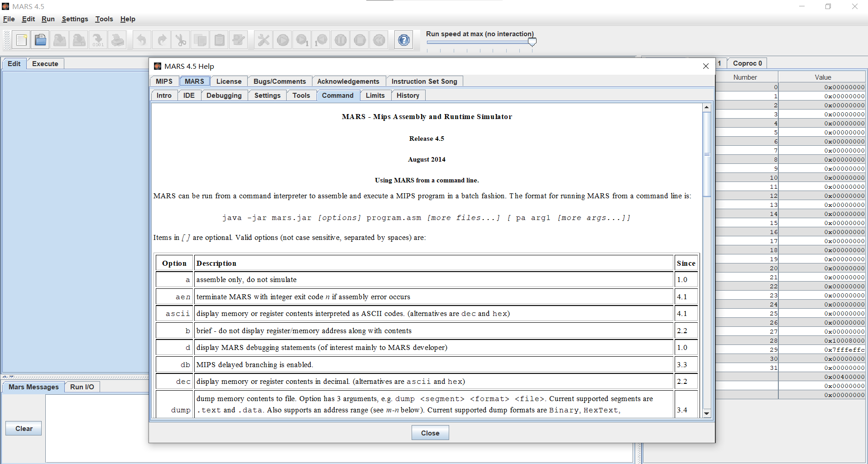Open the Instruction Set Song tab

(424, 81)
